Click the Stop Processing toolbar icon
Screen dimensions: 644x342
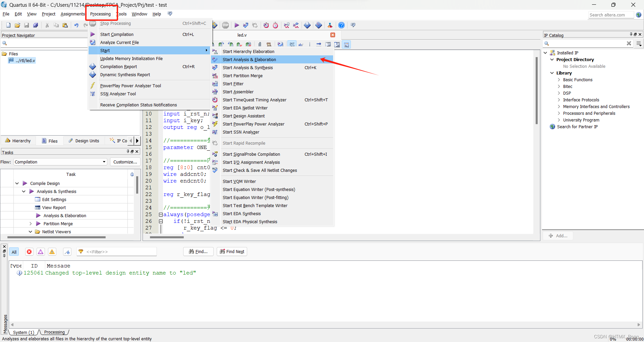[x=225, y=25]
